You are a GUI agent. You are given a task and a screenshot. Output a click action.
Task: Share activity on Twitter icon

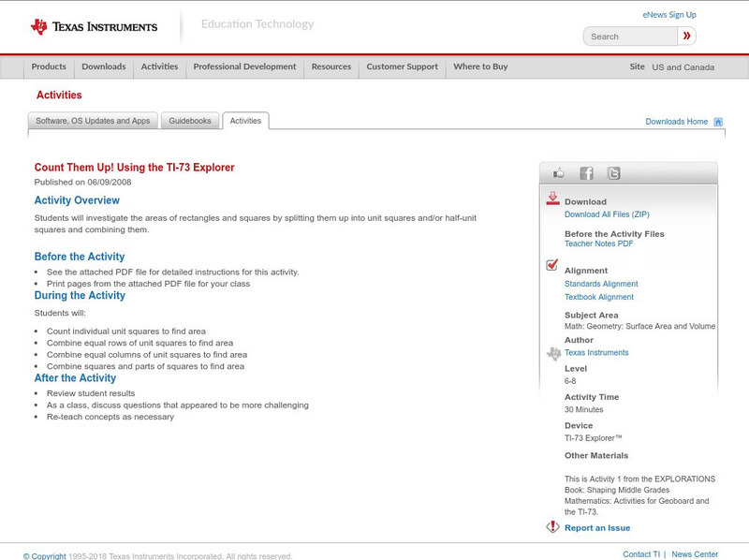click(x=613, y=173)
